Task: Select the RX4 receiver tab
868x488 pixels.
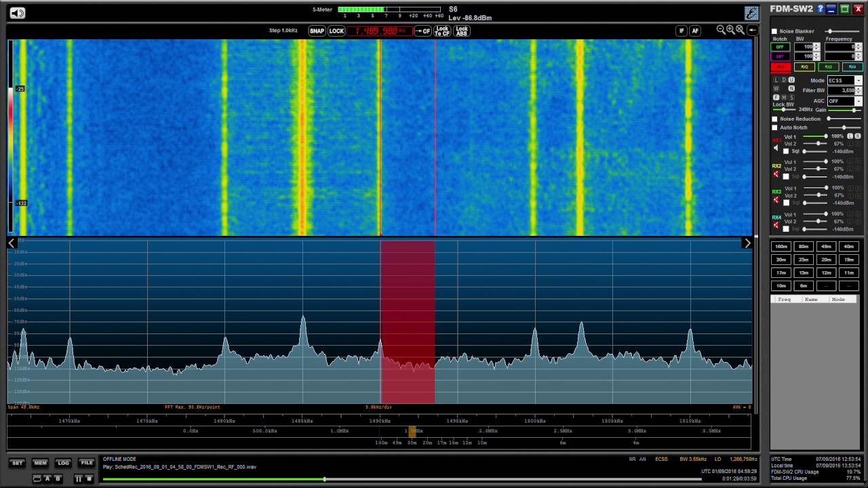Action: point(852,67)
